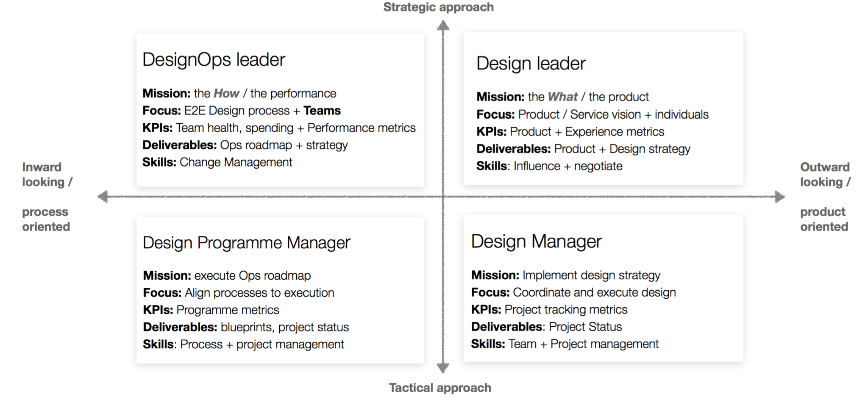Screen dimensions: 868x403
Task: Click the Influence + negotiate skills line
Action: 549,166
